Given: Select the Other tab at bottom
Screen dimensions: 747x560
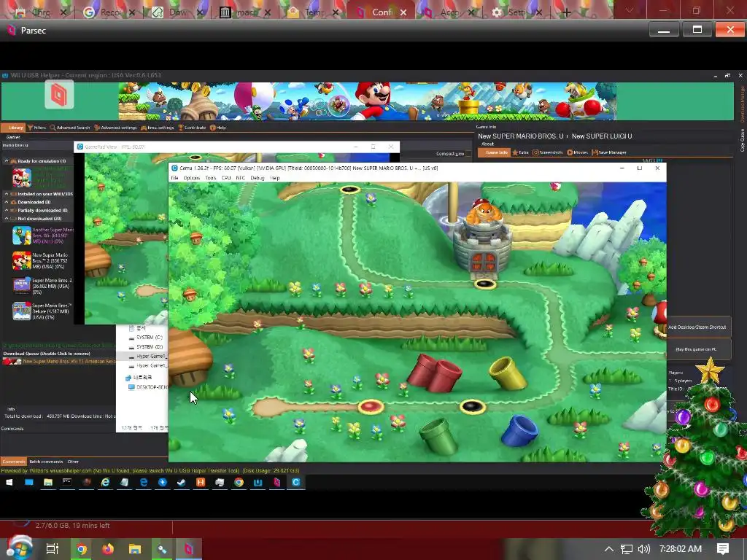Looking at the screenshot, I should coord(73,462).
